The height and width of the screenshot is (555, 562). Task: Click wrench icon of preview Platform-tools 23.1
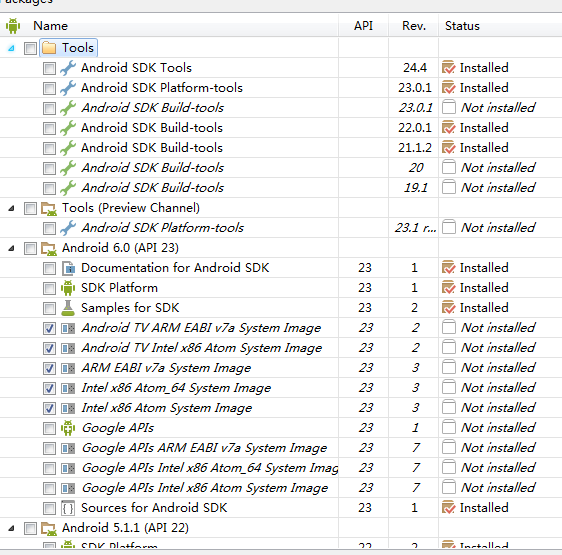coord(68,228)
